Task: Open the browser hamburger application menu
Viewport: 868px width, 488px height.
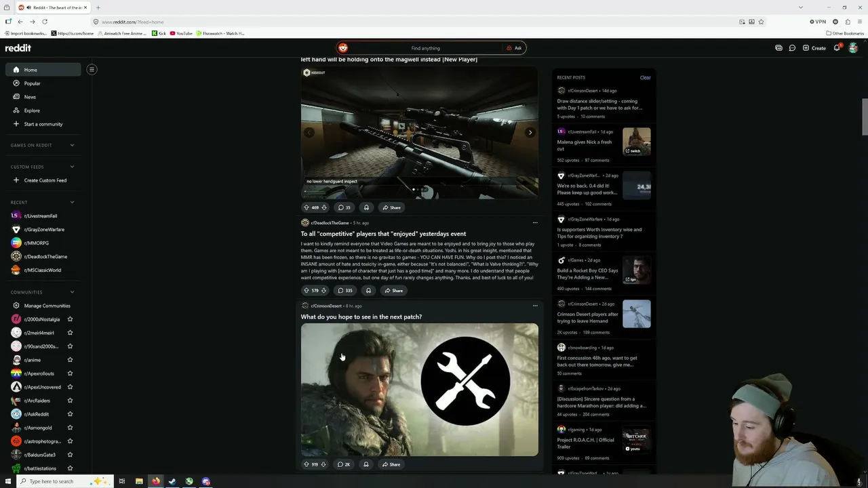Action: pyautogui.click(x=860, y=22)
